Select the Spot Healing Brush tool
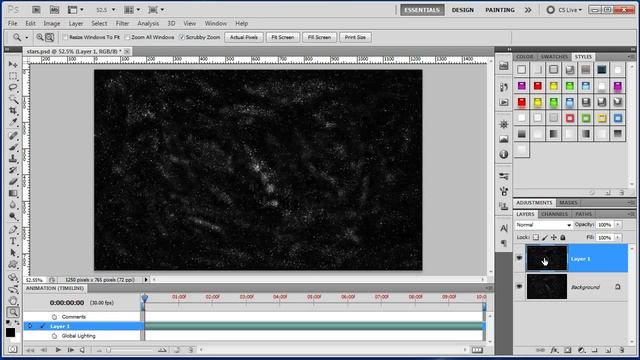The width and height of the screenshot is (640, 360). (x=13, y=136)
